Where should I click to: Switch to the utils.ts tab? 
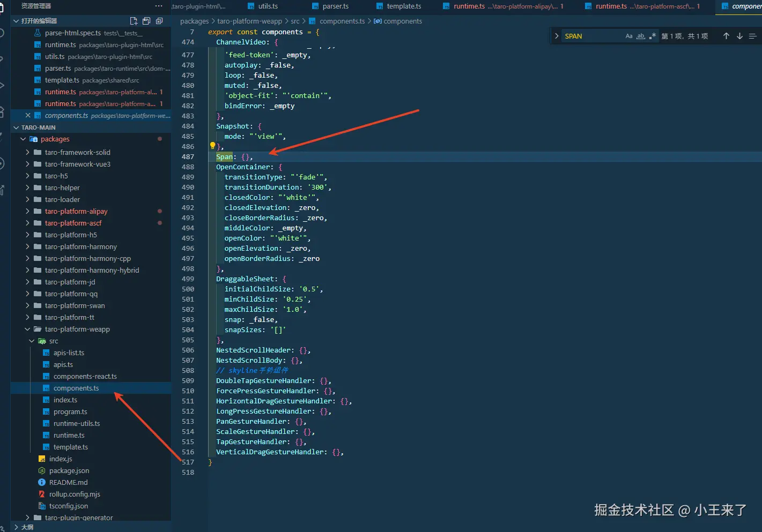pyautogui.click(x=268, y=6)
